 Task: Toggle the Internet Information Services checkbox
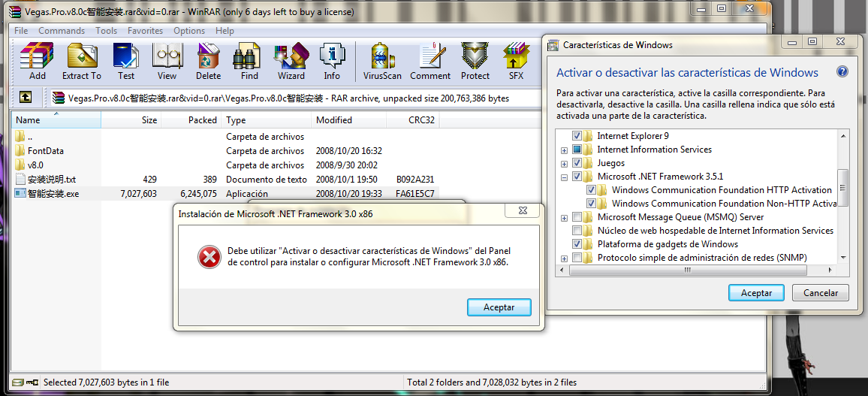click(x=577, y=150)
